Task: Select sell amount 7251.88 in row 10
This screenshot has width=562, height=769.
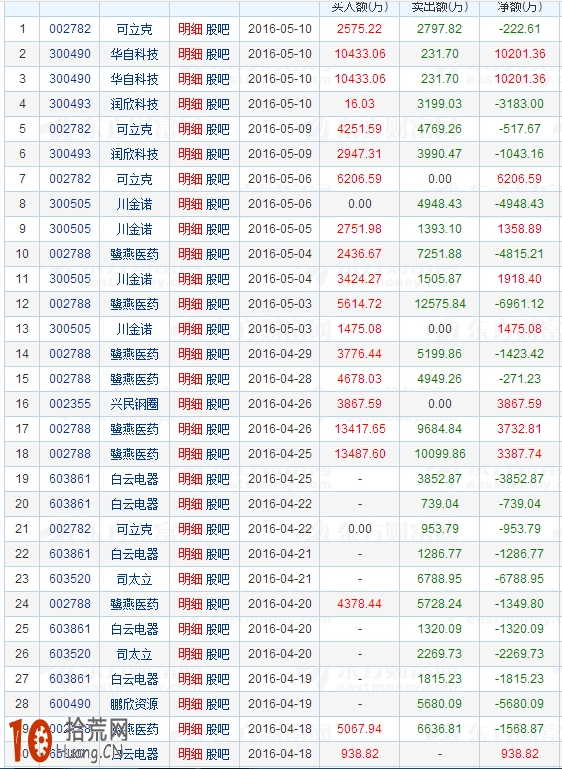Action: [x=439, y=254]
